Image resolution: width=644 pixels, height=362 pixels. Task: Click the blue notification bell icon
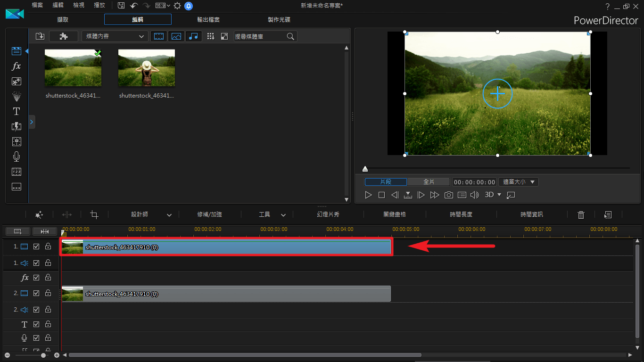pyautogui.click(x=189, y=6)
